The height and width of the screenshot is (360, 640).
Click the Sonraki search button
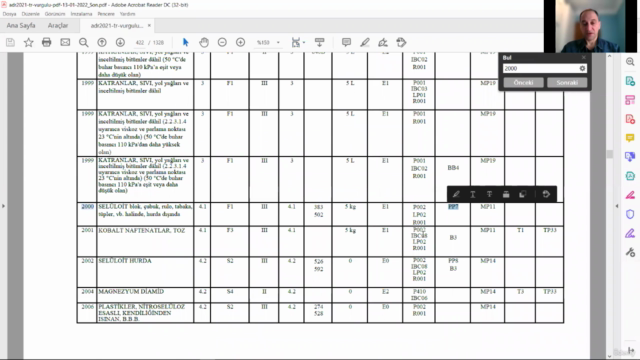(x=567, y=82)
